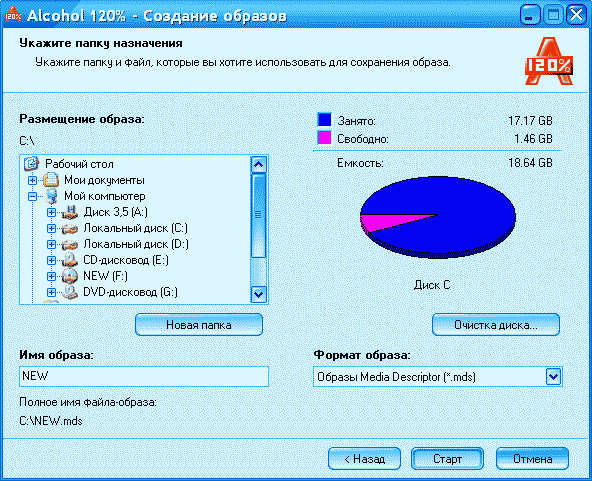Viewport: 592px width, 481px height.
Task: Select Локальный диск (C:) label
Action: click(x=135, y=228)
